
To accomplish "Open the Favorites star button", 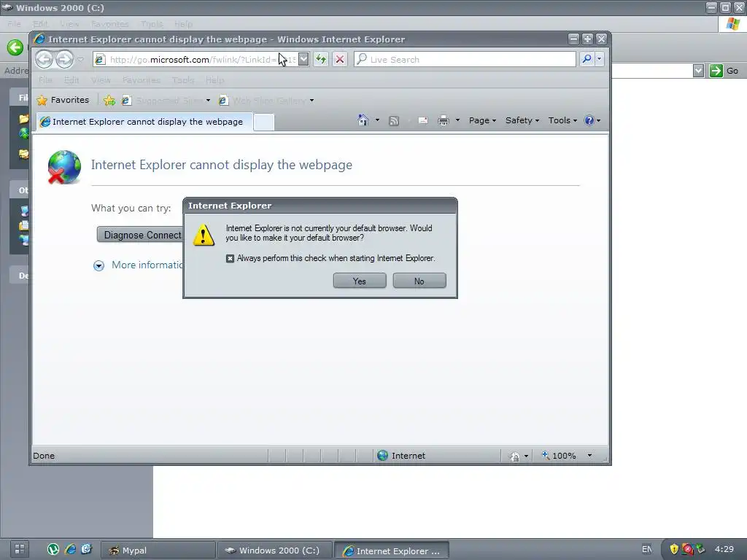I will click(63, 100).
